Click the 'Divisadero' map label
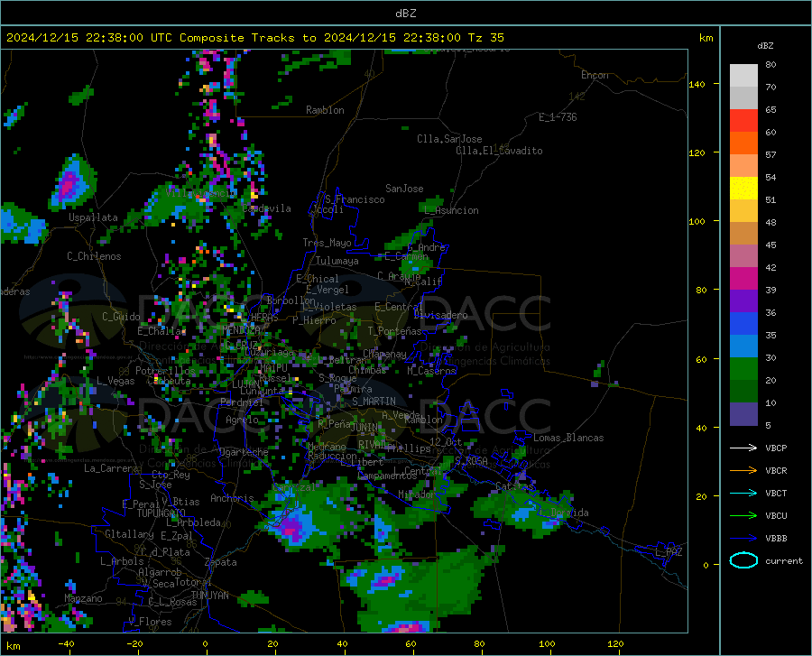Screen dimensions: 812x656 [440, 315]
